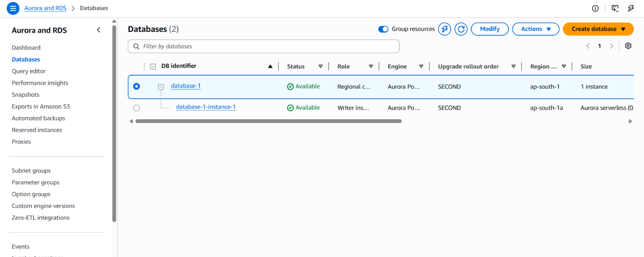Open Query editor in the sidebar
The width and height of the screenshot is (644, 257).
[x=29, y=71]
